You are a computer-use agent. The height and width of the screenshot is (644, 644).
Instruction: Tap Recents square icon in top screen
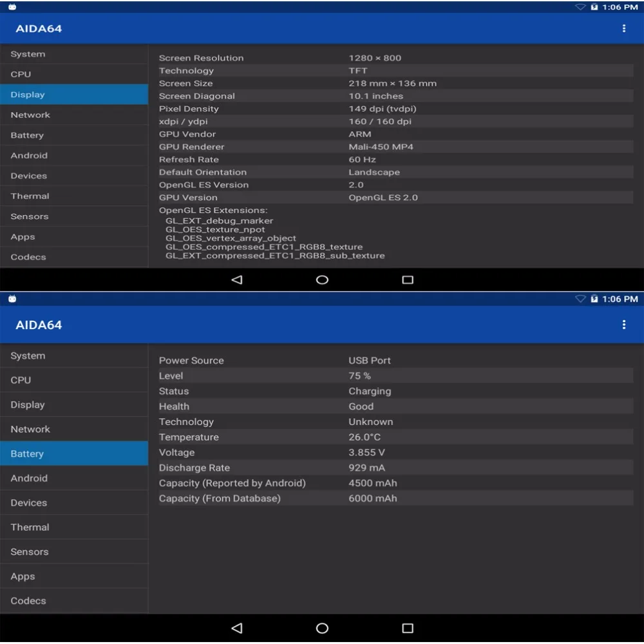408,279
